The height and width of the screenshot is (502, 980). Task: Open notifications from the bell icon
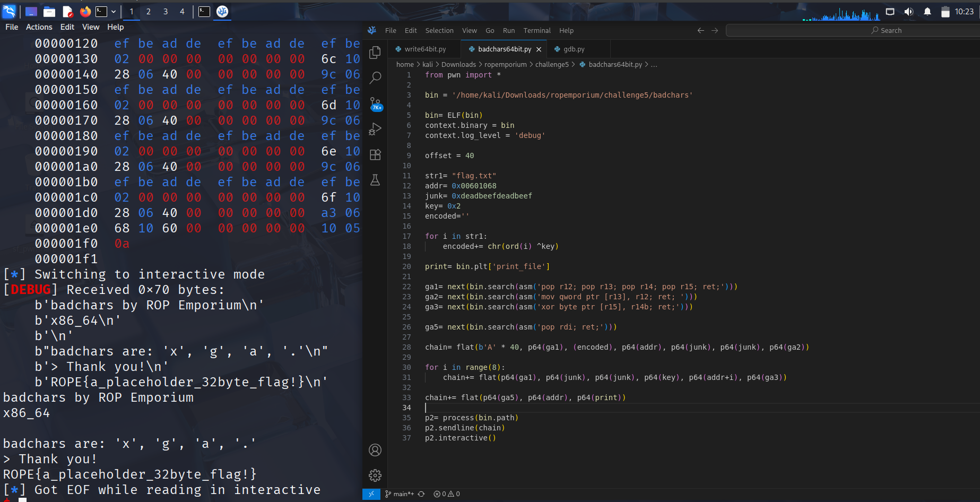(927, 12)
